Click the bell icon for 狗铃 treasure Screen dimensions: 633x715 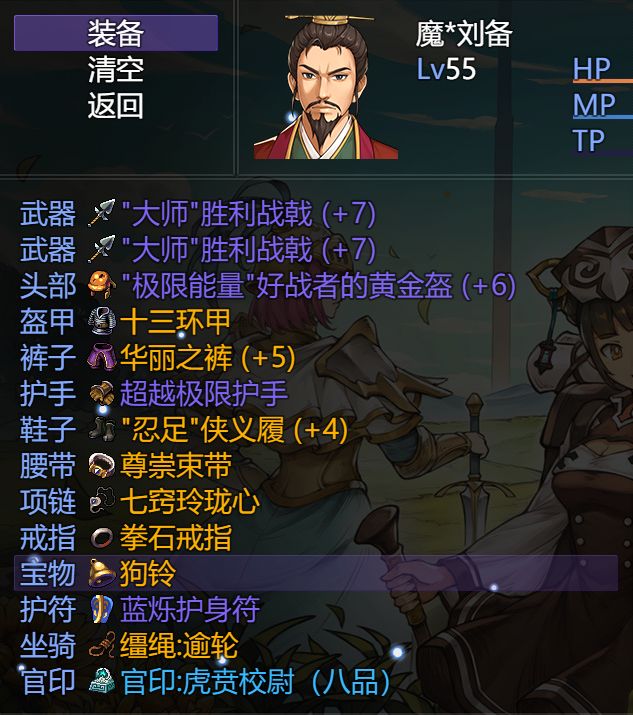[101, 573]
